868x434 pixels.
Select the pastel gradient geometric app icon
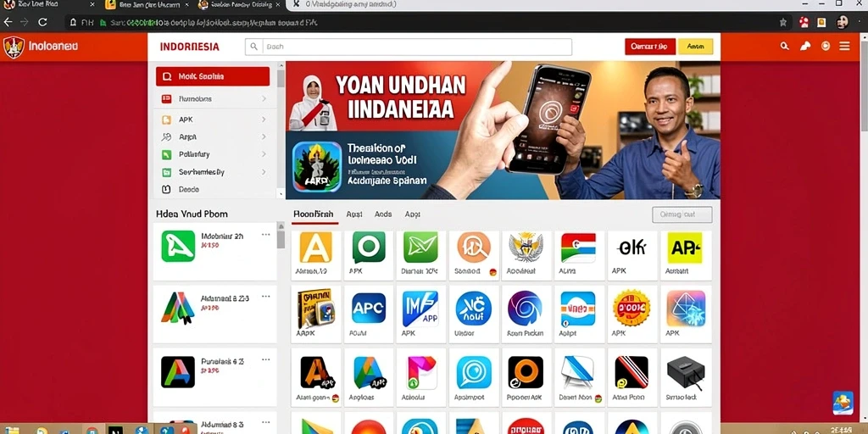[686, 309]
